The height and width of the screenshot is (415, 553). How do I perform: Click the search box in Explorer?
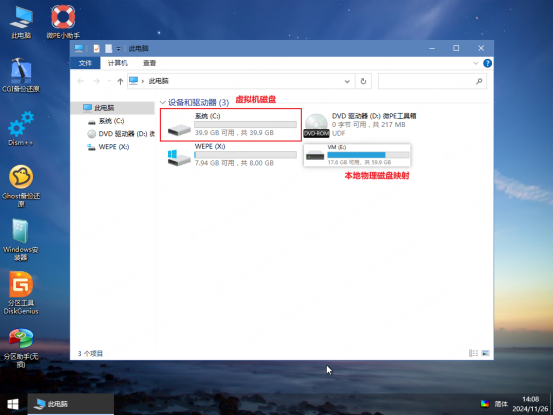pyautogui.click(x=432, y=81)
